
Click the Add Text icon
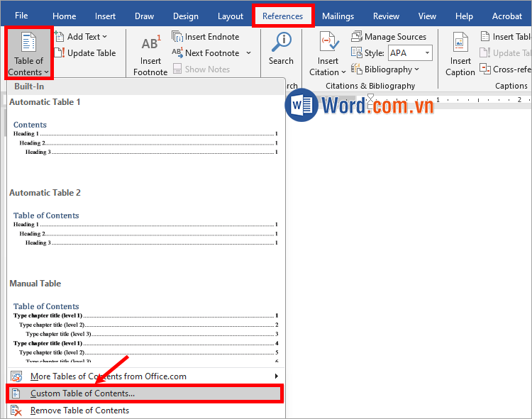click(x=60, y=36)
